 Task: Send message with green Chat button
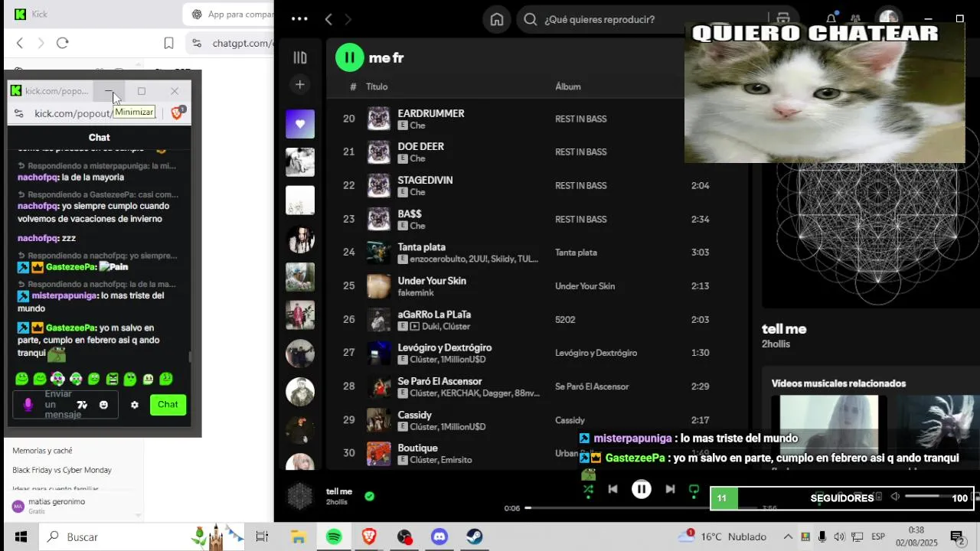168,405
